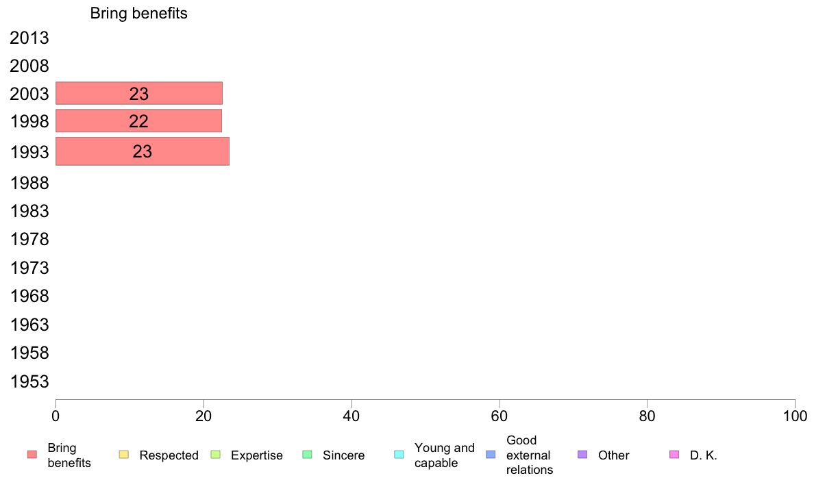
Task: Select the 1998 bar showing 22
Action: tap(138, 121)
